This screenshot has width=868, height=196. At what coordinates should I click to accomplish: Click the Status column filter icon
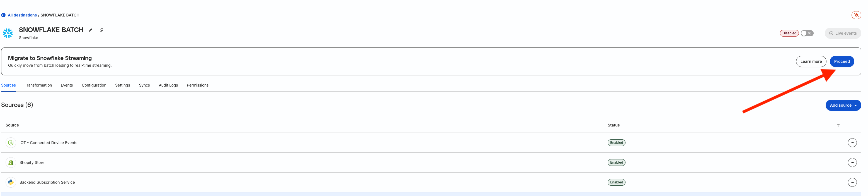(x=838, y=125)
